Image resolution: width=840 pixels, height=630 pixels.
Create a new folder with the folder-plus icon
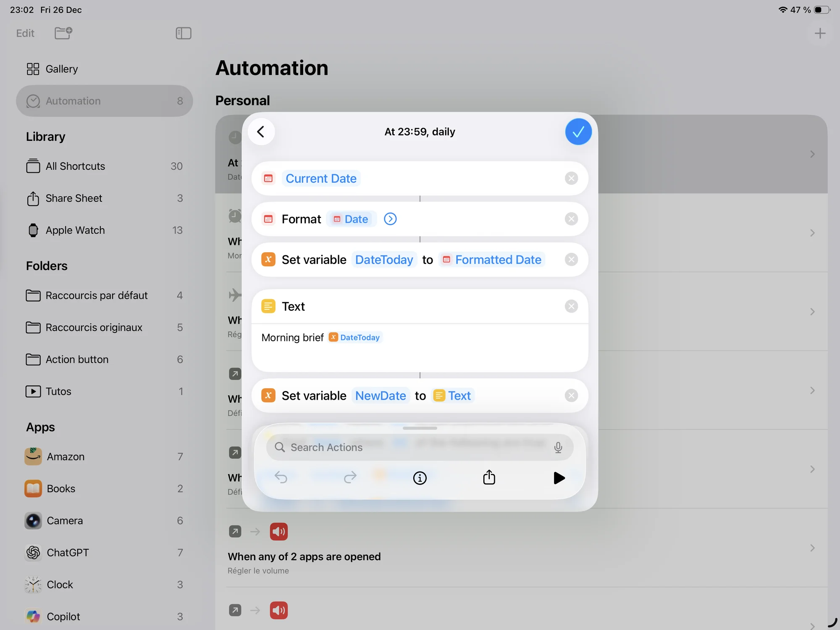[x=63, y=33]
